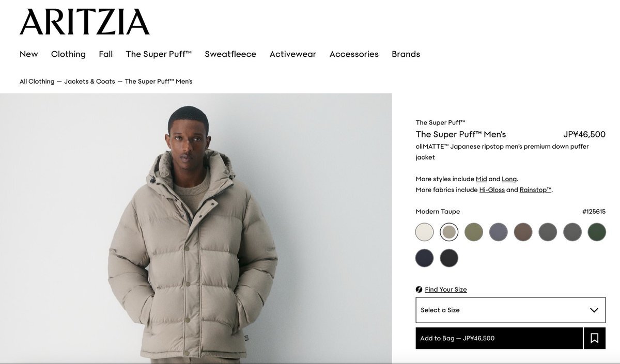This screenshot has width=620, height=364.
Task: Click the Aritzia logo
Action: click(x=85, y=22)
